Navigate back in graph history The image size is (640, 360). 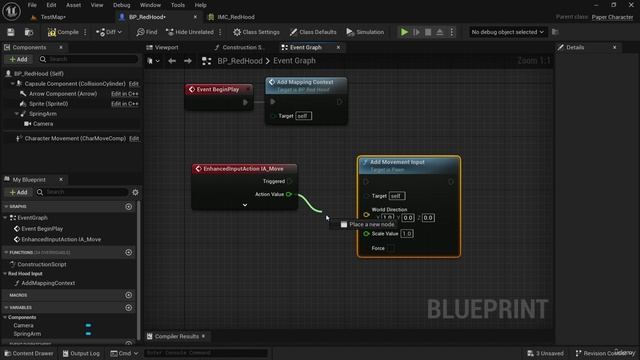[x=172, y=61]
